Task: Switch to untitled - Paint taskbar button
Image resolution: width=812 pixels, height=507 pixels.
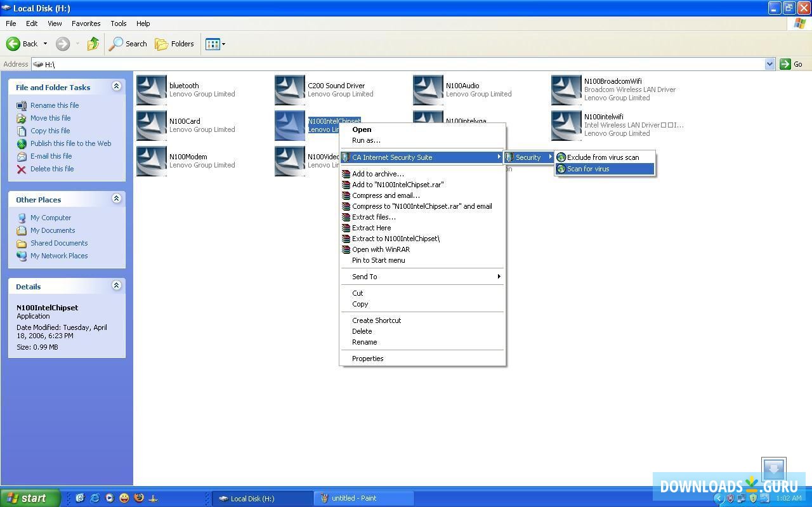Action: click(x=364, y=498)
